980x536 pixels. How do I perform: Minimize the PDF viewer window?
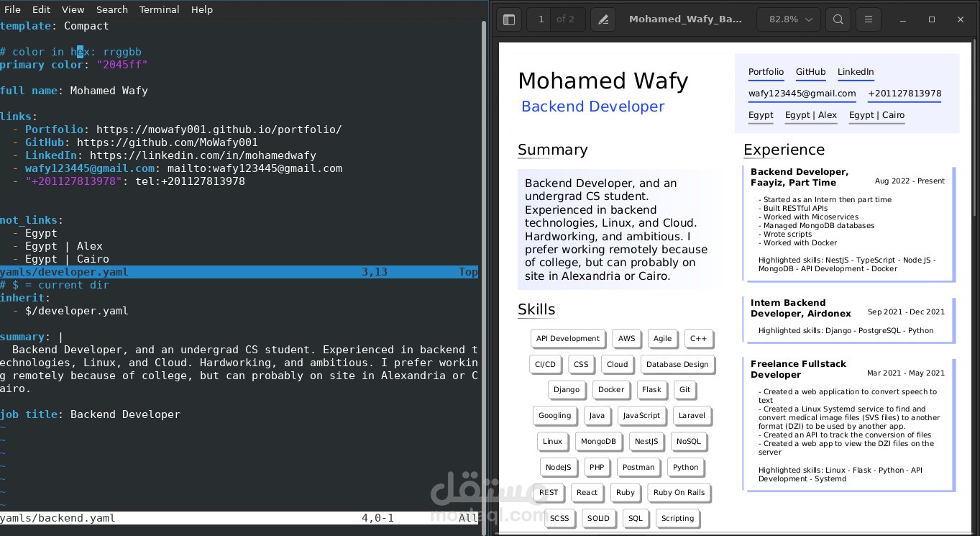coord(904,19)
